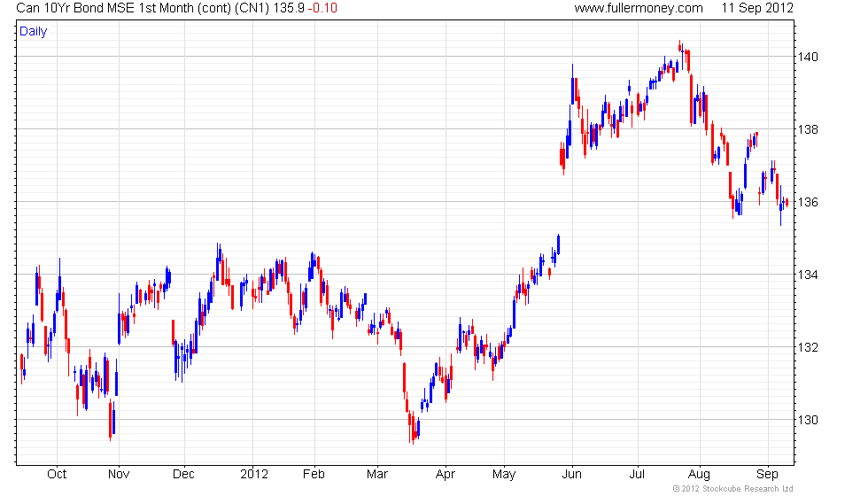Click the 'Aug' month axis label
This screenshot has height=496, width=868.
(x=699, y=475)
